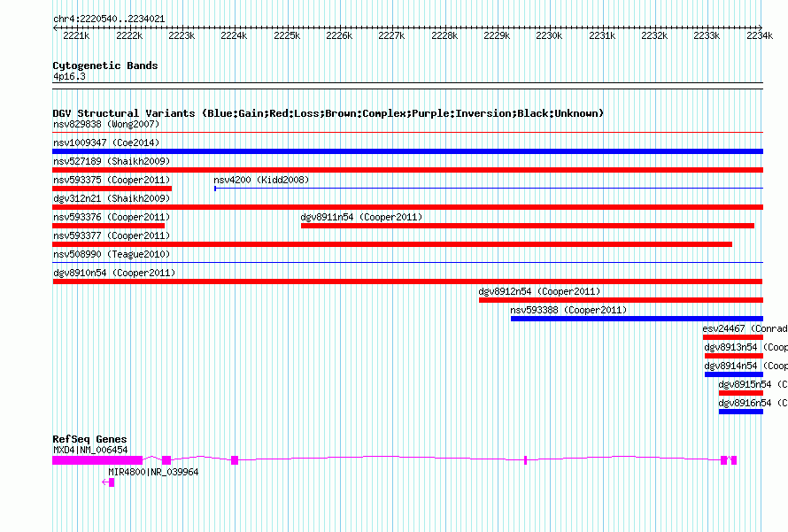The width and height of the screenshot is (788, 532).
Task: Select the dgv8912n54 (Cooper2011) variant label
Action: point(539,291)
